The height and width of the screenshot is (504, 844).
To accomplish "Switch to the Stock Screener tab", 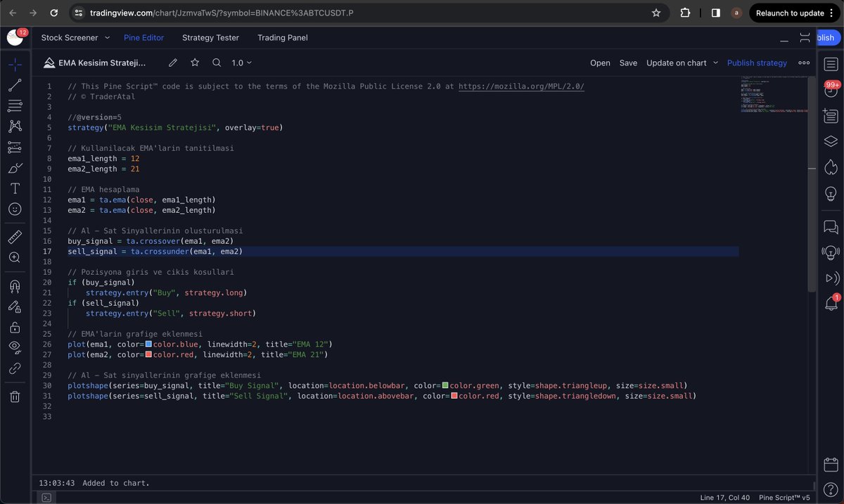I will 70,37.
